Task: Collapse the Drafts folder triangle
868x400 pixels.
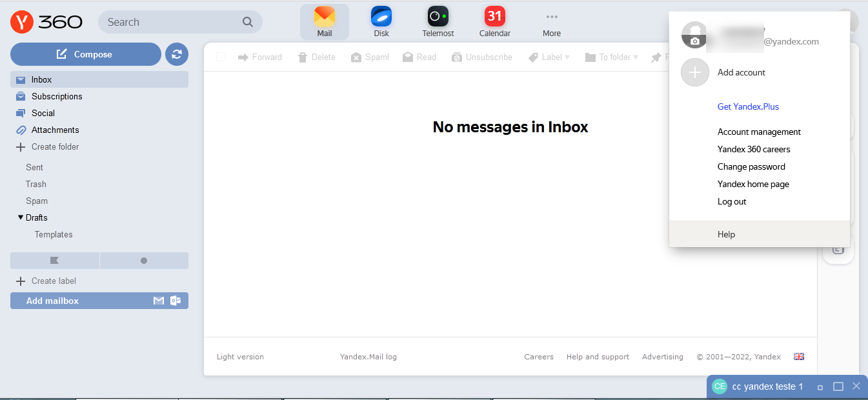Action: 21,217
